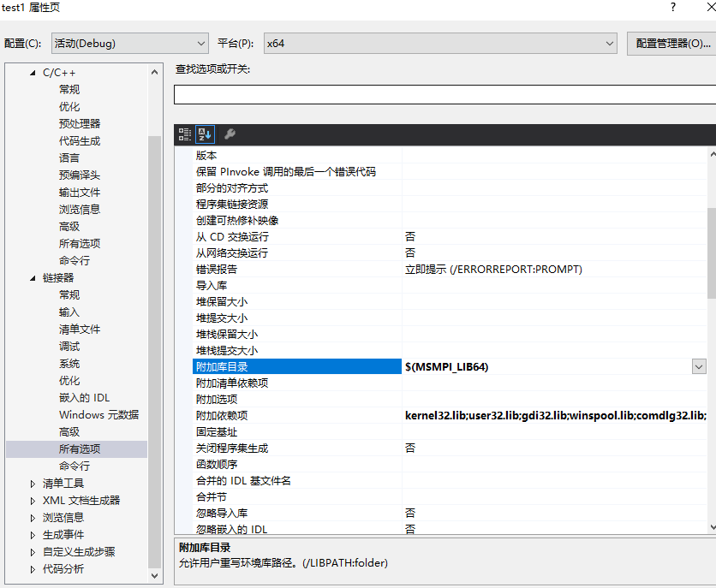
Task: Click the dialog help question mark
Action: tap(672, 8)
